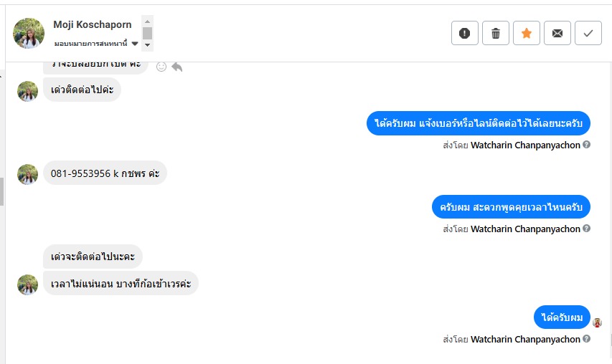Click Watcharin Chanpanyachon name under last message
Screen dimensions: 612x364
[525, 339]
